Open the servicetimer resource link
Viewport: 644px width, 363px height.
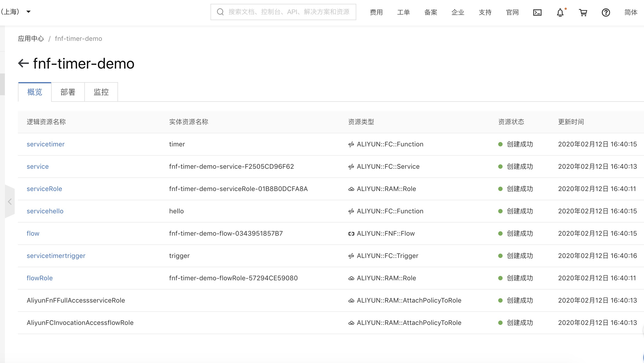[x=46, y=144]
